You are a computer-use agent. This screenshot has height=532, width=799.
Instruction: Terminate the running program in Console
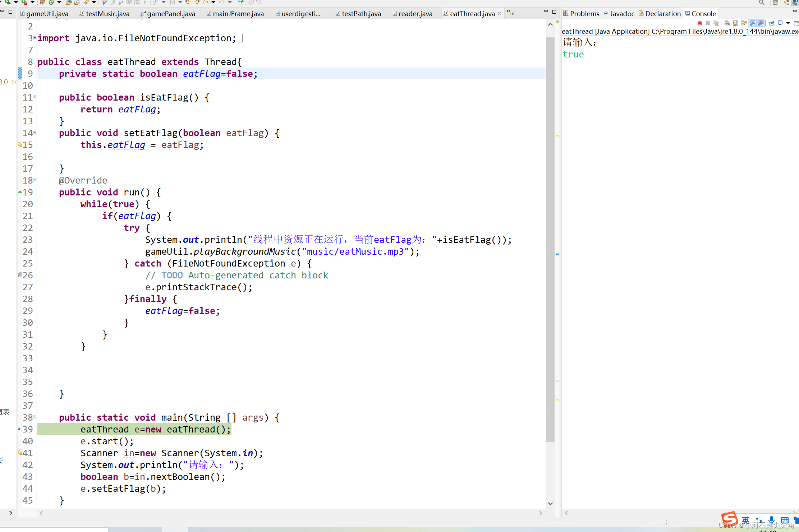click(699, 23)
